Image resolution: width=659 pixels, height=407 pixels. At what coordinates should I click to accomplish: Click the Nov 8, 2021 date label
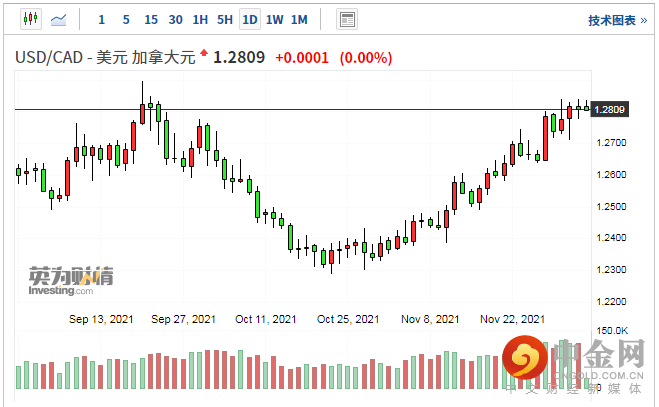(x=430, y=320)
